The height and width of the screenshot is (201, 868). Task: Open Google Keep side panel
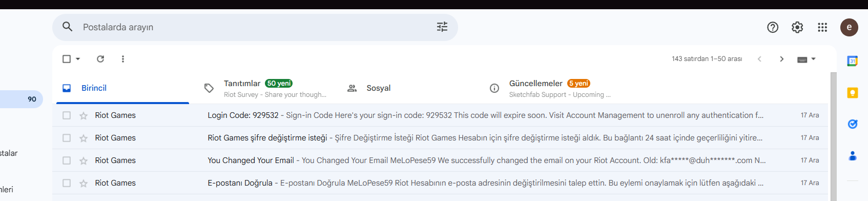click(x=853, y=93)
